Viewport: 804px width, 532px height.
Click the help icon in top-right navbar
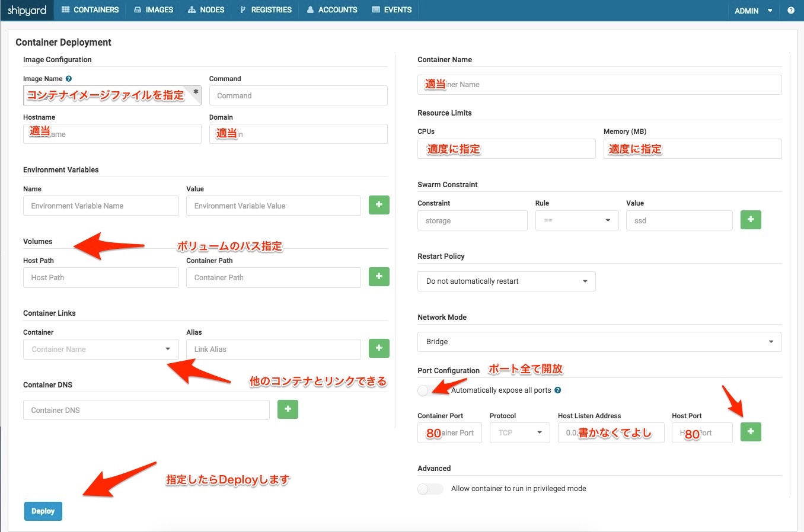coord(790,10)
